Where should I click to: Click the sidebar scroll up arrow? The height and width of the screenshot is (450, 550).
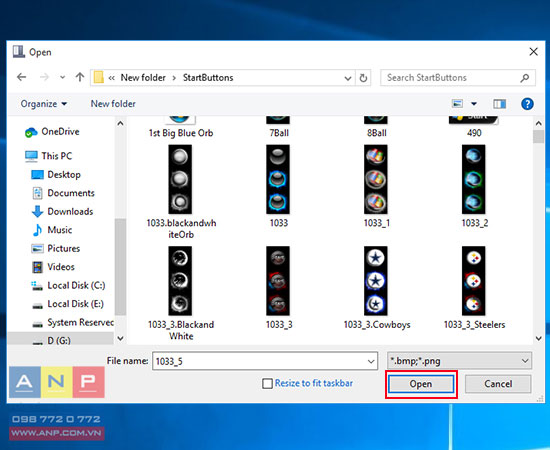pyautogui.click(x=120, y=123)
